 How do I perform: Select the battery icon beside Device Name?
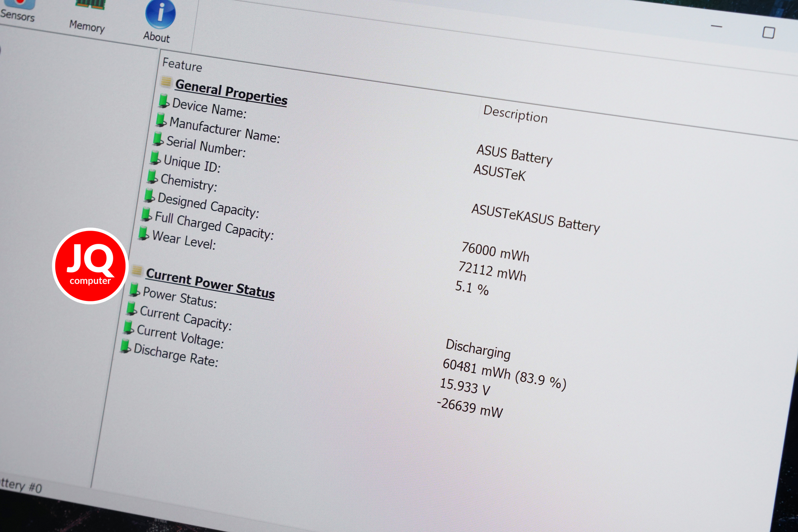164,101
